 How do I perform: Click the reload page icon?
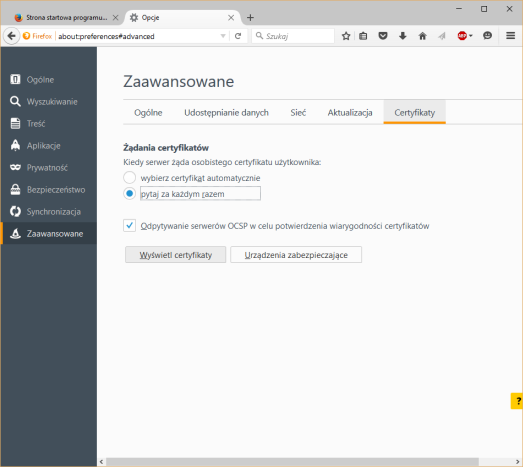click(x=238, y=36)
